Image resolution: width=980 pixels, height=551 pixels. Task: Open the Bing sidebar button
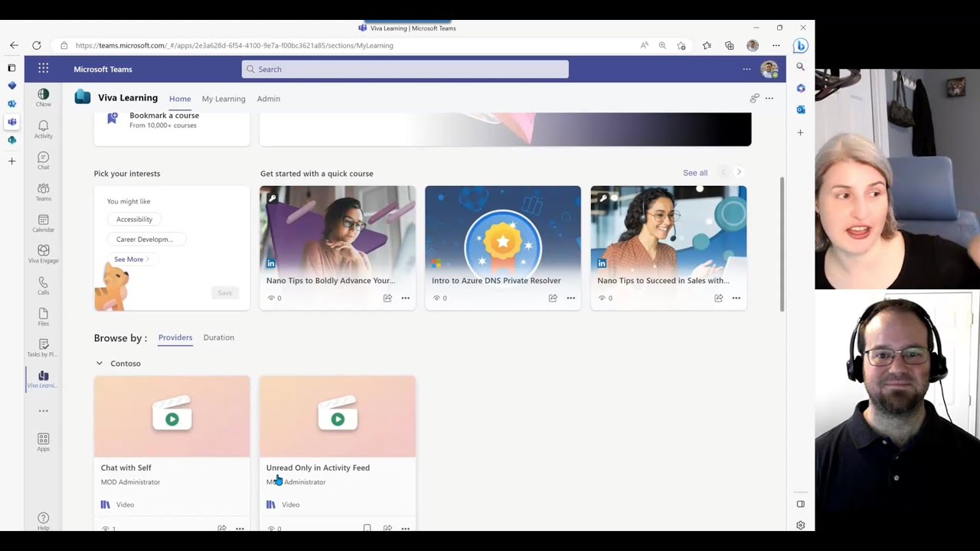801,45
